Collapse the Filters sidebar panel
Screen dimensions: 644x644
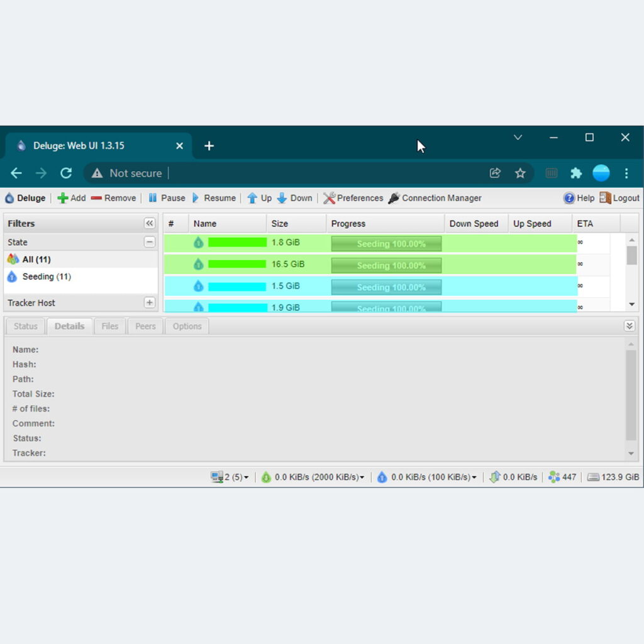[150, 223]
